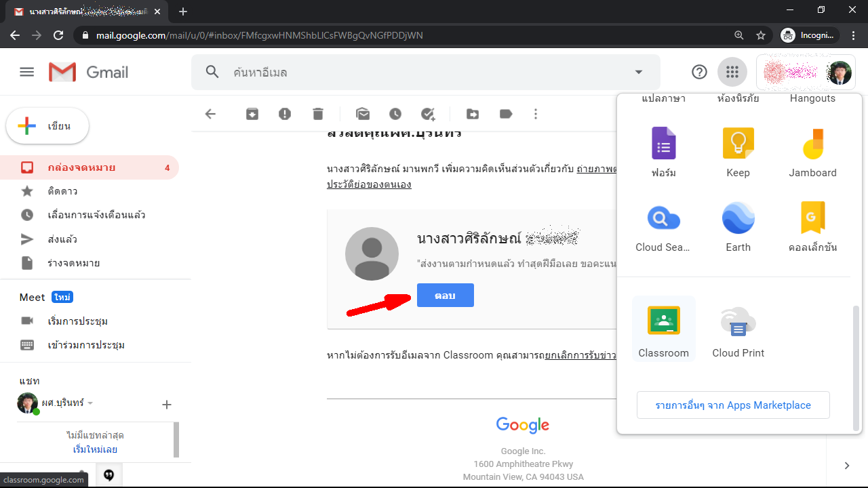Report spam using the exclamation icon
The height and width of the screenshot is (488, 868).
(x=285, y=114)
